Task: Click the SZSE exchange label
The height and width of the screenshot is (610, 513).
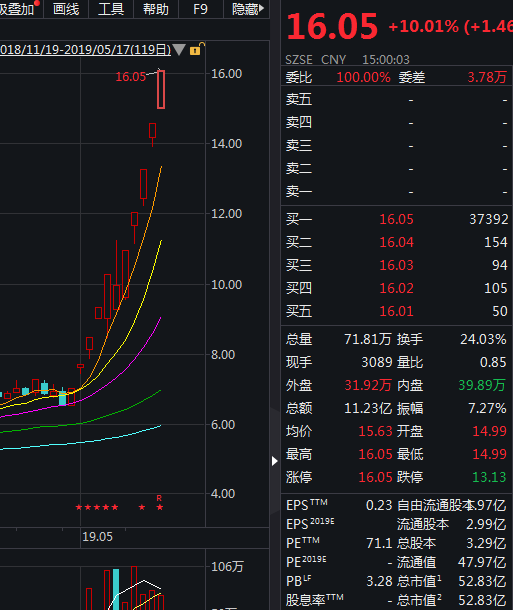Action: point(299,60)
